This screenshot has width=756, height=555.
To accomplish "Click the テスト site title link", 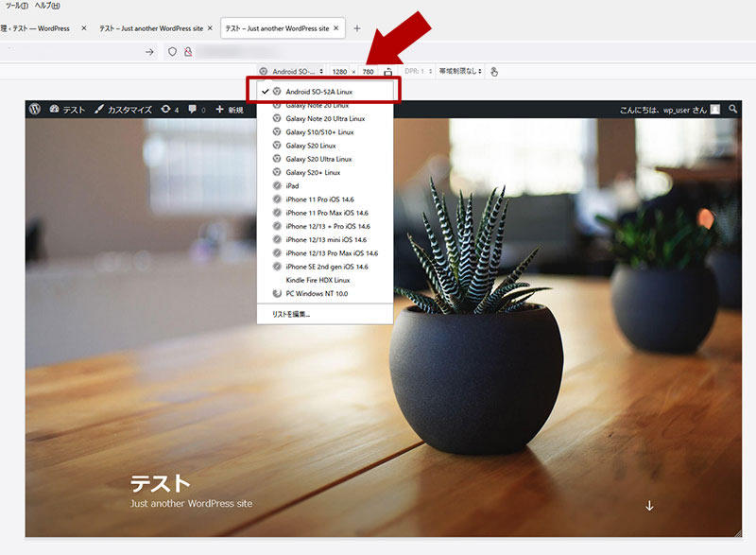I will (160, 484).
